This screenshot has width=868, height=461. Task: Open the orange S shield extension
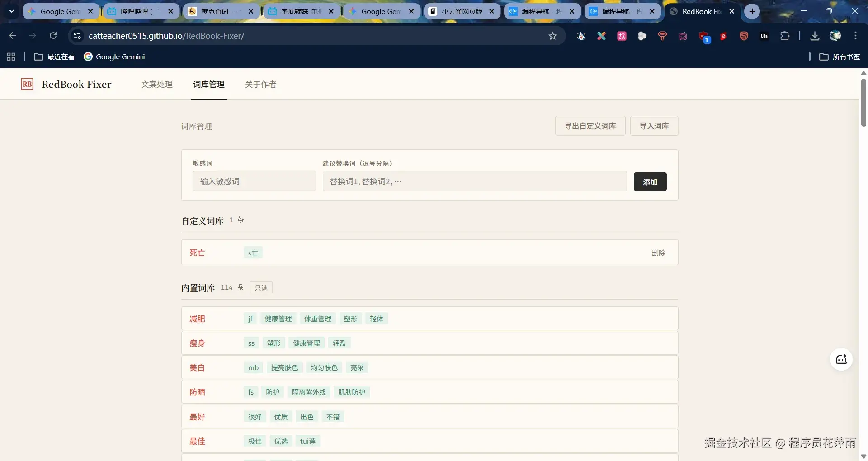(744, 36)
